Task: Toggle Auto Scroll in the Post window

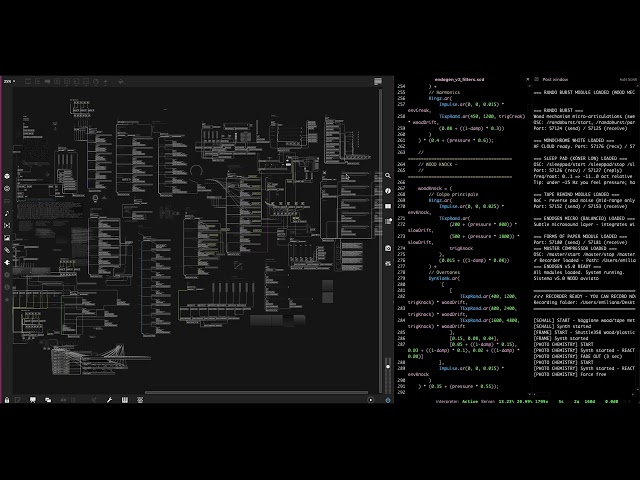Action: [628, 80]
